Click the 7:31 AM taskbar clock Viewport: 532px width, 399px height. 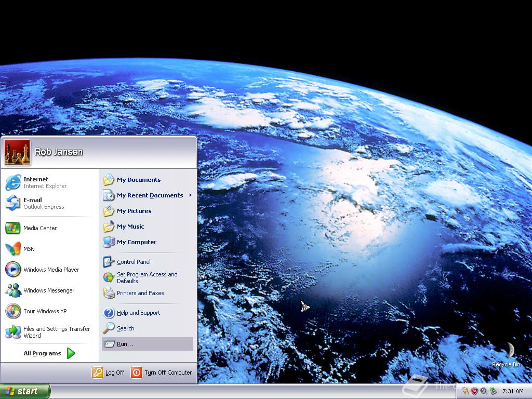[513, 392]
